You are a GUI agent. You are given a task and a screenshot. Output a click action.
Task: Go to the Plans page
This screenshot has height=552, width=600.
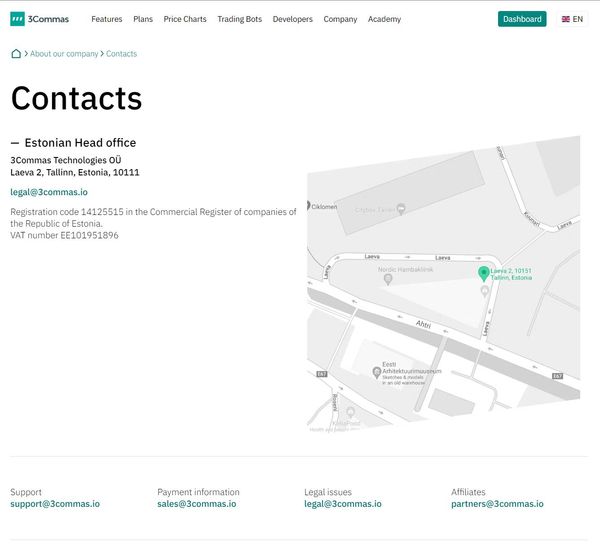[143, 19]
